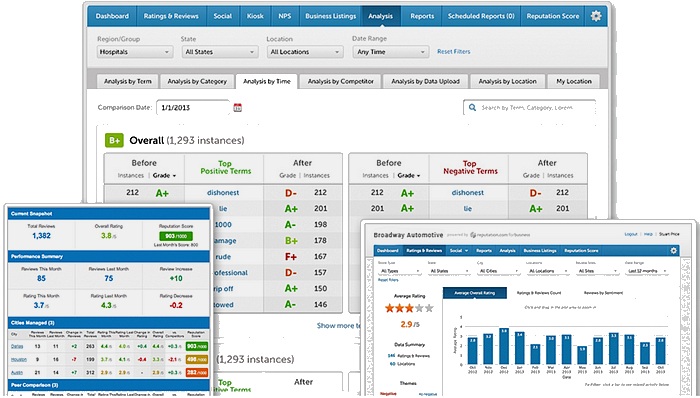Screen dimensions: 700x398
Task: Click Show more link below terms table
Action: [x=338, y=326]
